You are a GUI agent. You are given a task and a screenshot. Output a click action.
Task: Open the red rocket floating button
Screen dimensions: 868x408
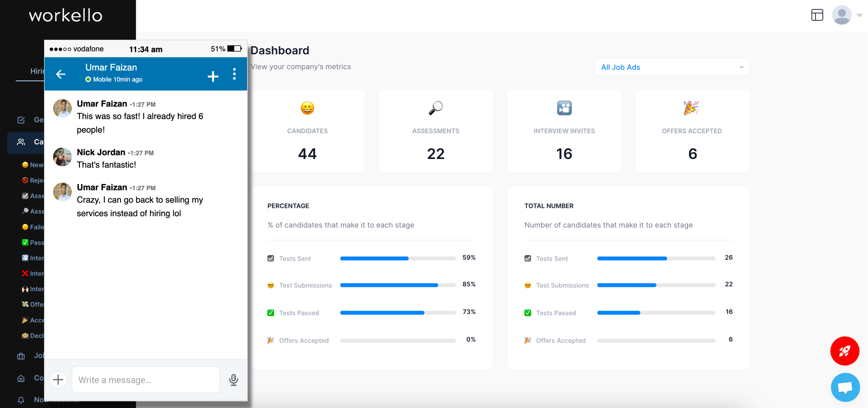pyautogui.click(x=844, y=351)
